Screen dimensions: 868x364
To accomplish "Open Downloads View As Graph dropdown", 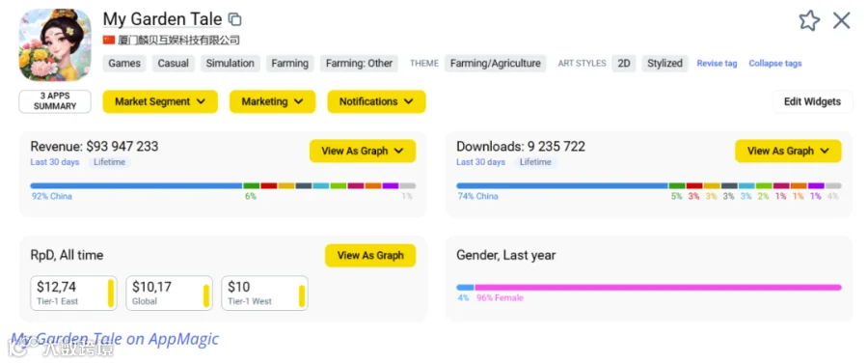I will 788,151.
